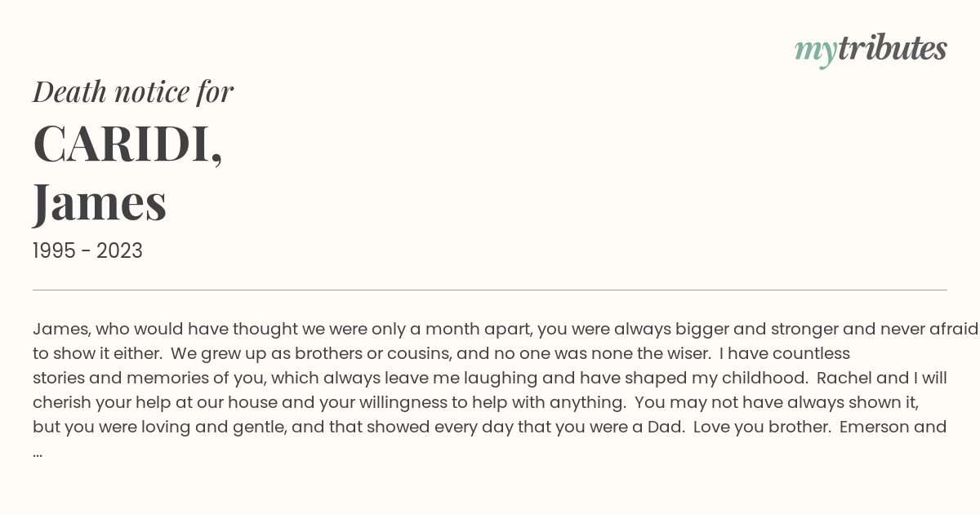Click the phrase "You may not have always shown it"
Screen dimensions: 980x514
(x=776, y=403)
